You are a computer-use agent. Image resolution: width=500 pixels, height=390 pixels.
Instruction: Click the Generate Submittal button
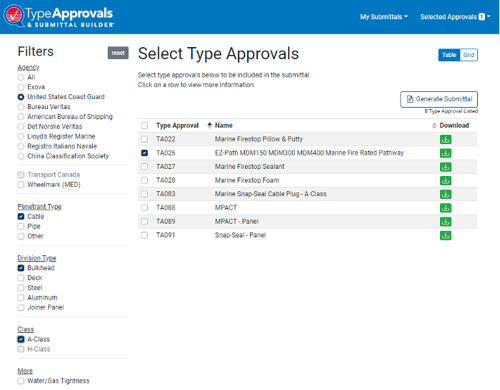click(x=439, y=99)
